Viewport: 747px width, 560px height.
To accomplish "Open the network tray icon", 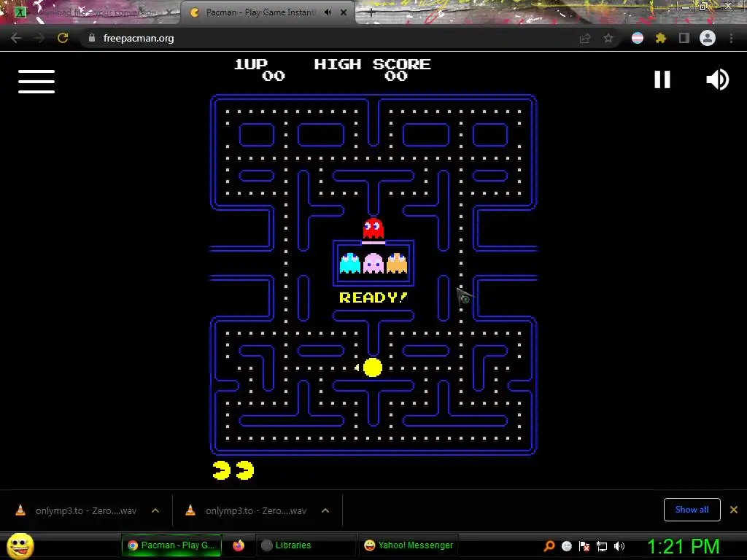I will tap(602, 545).
